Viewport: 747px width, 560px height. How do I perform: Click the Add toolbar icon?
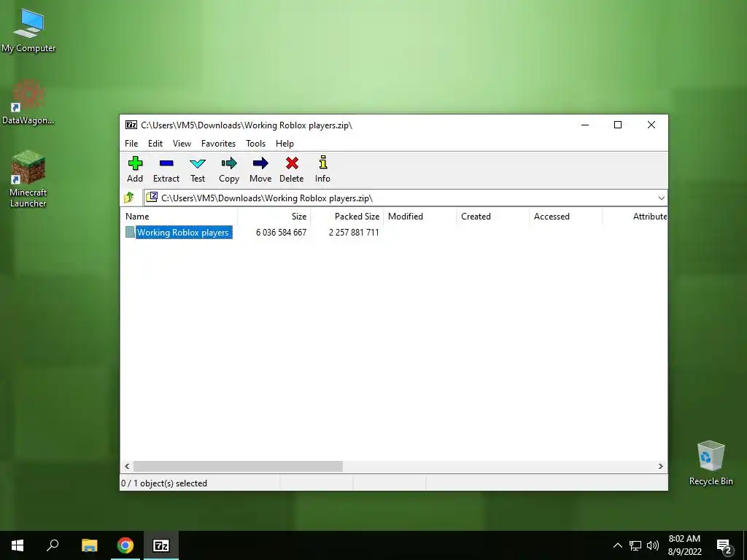tap(135, 169)
